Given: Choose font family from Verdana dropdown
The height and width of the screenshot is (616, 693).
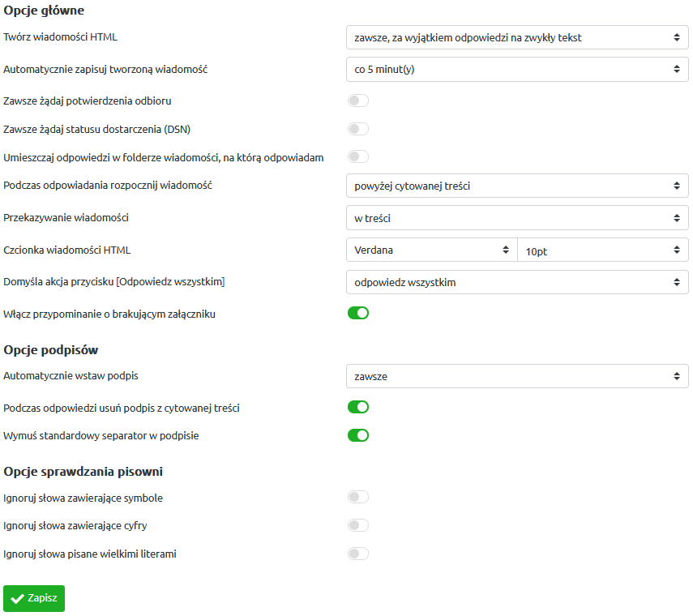Looking at the screenshot, I should [x=432, y=250].
